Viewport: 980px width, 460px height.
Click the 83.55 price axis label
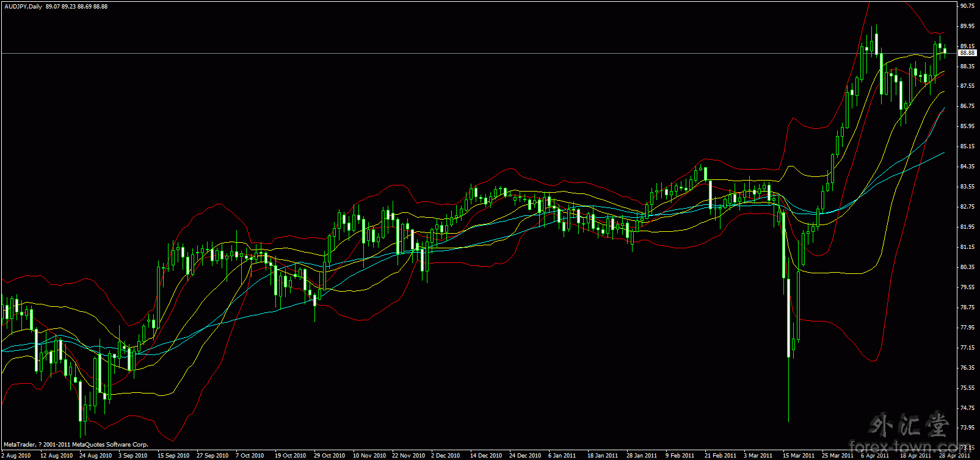tap(968, 187)
